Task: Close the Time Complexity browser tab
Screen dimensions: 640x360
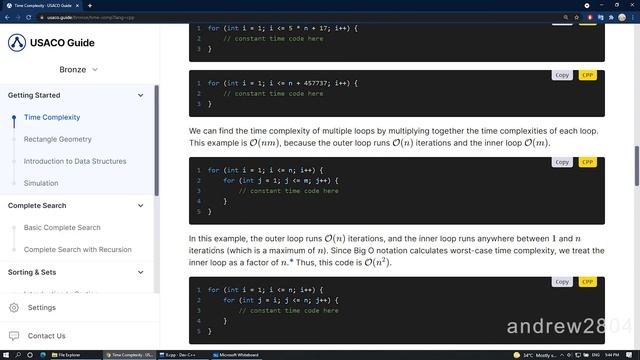Action: 77,6
